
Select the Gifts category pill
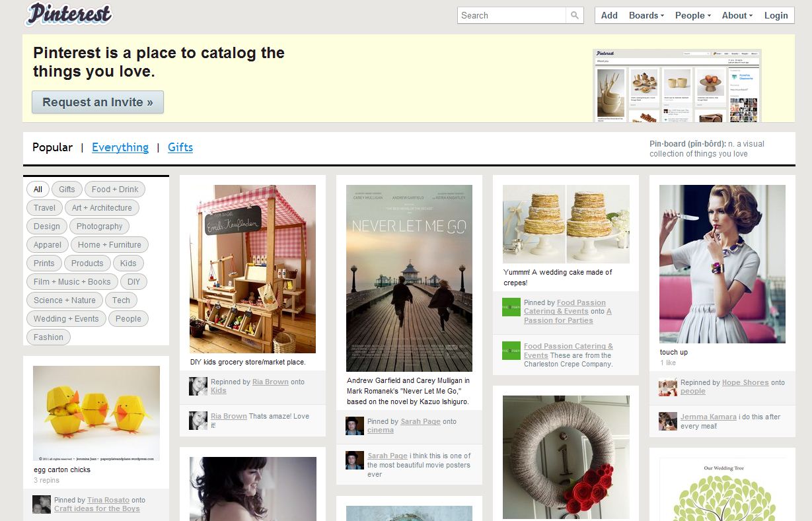(67, 190)
